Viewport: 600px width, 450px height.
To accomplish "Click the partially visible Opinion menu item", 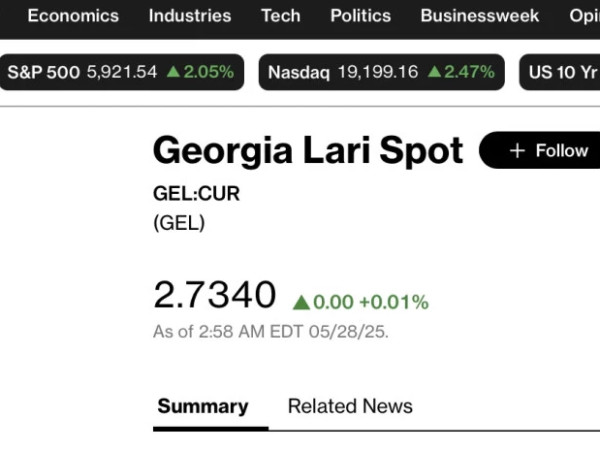I will [x=584, y=16].
